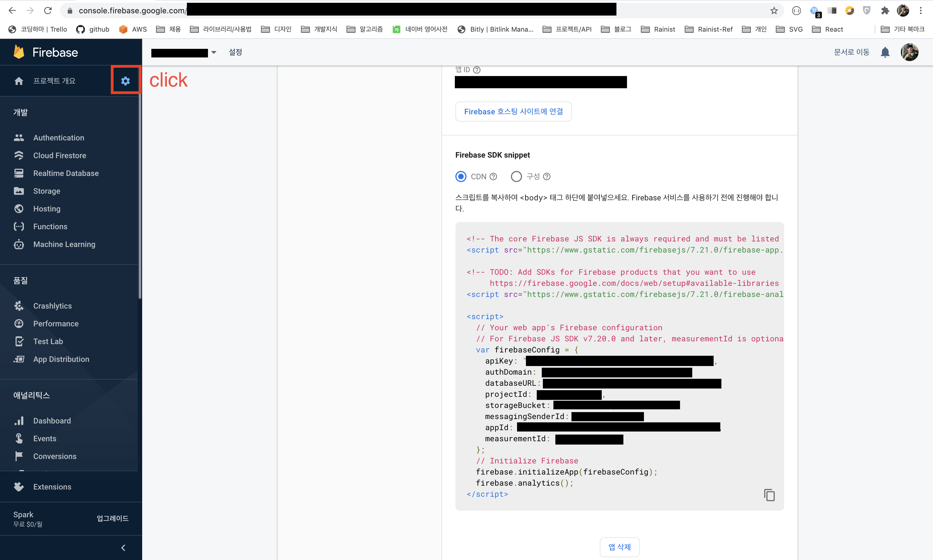The height and width of the screenshot is (560, 933).
Task: Select the CDN radio button
Action: pos(461,176)
